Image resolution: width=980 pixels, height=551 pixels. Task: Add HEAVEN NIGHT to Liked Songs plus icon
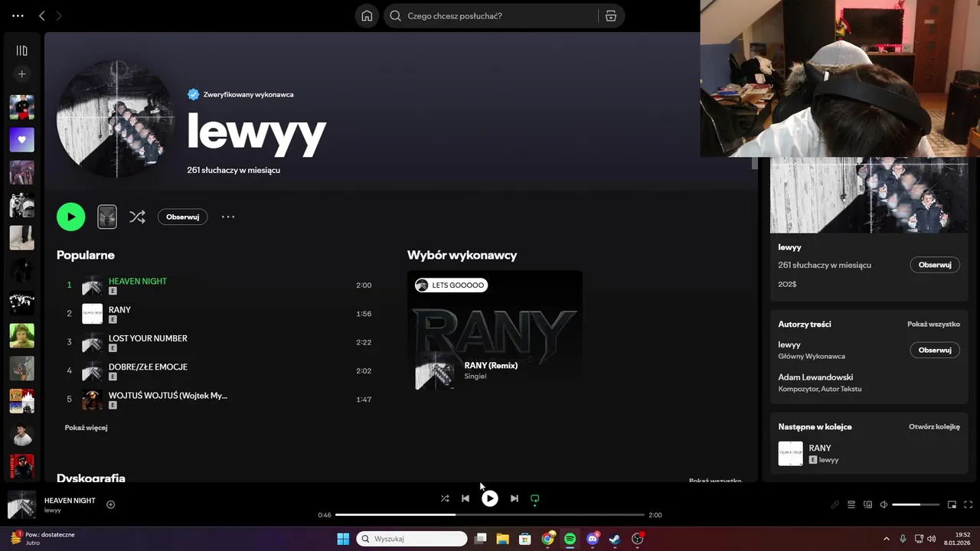click(x=111, y=504)
